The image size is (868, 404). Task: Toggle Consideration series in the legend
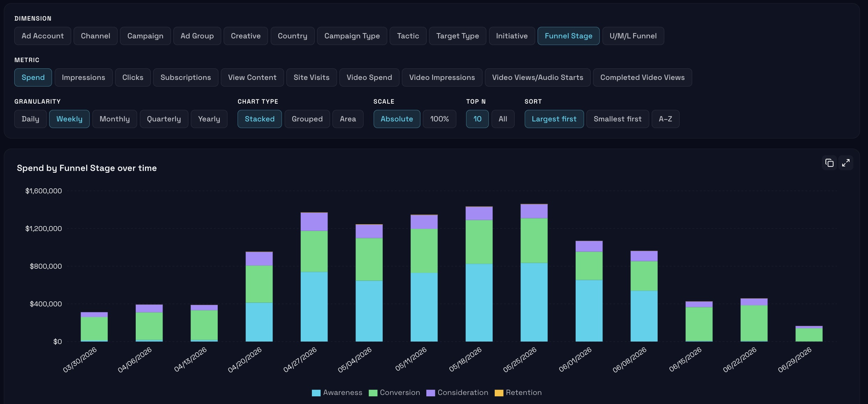[x=457, y=393]
